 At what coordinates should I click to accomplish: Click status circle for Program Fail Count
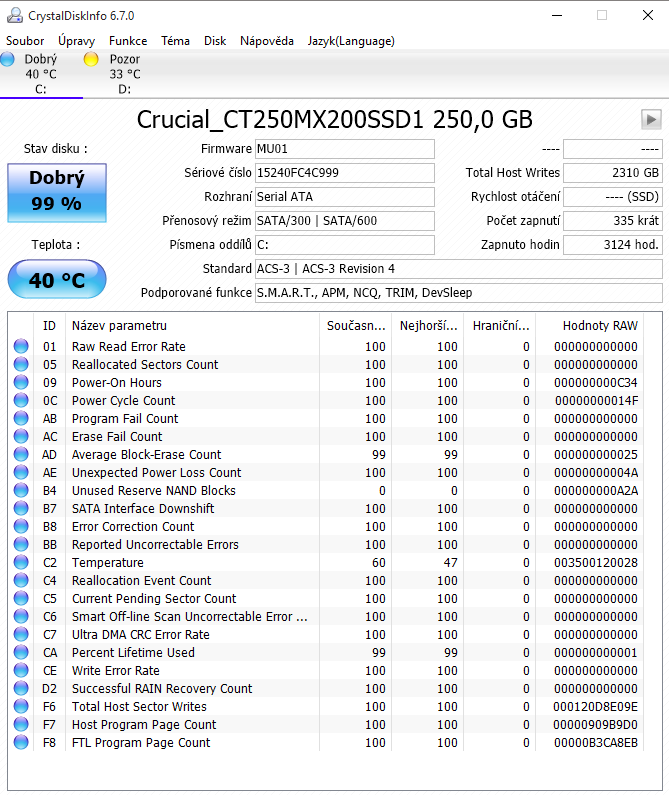(21, 418)
